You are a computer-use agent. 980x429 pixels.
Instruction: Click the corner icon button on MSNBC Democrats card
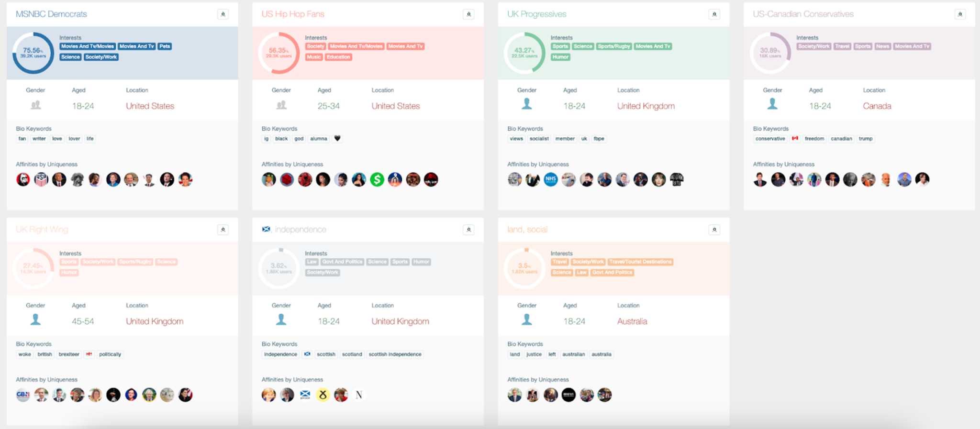click(223, 14)
